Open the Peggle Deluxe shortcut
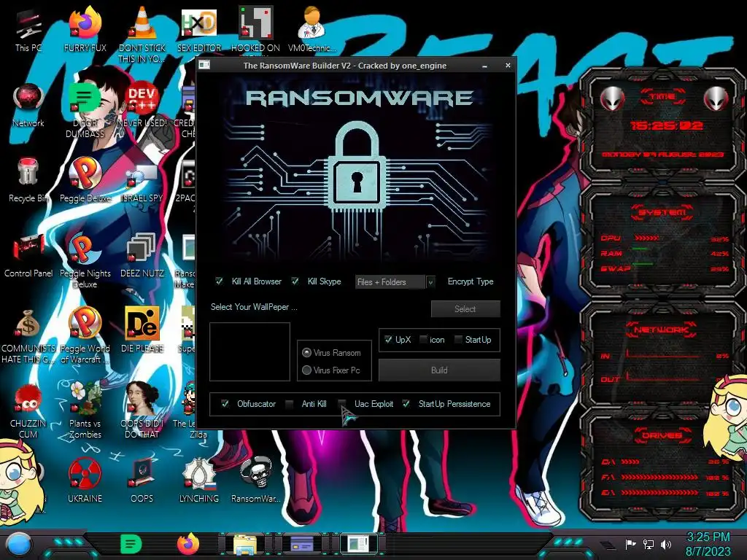Viewport: 747px width, 560px height. 85,180
